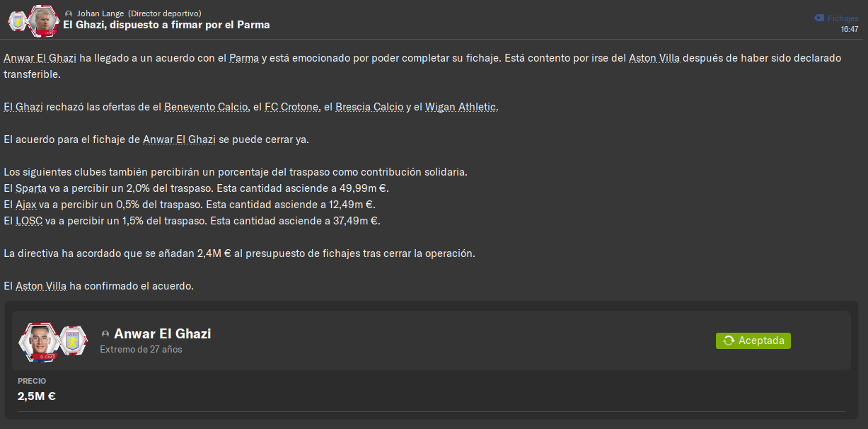The height and width of the screenshot is (429, 868).
Task: Open Anwar El Ghazi link in first paragraph
Action: click(x=40, y=58)
